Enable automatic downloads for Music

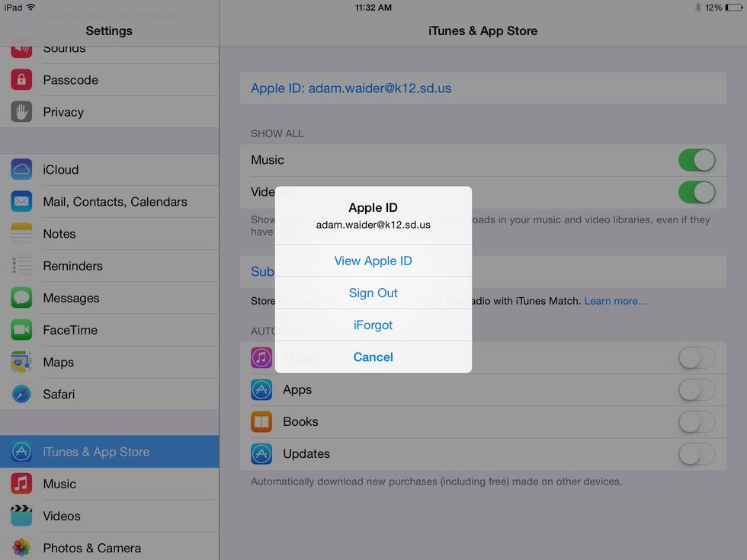point(697,357)
